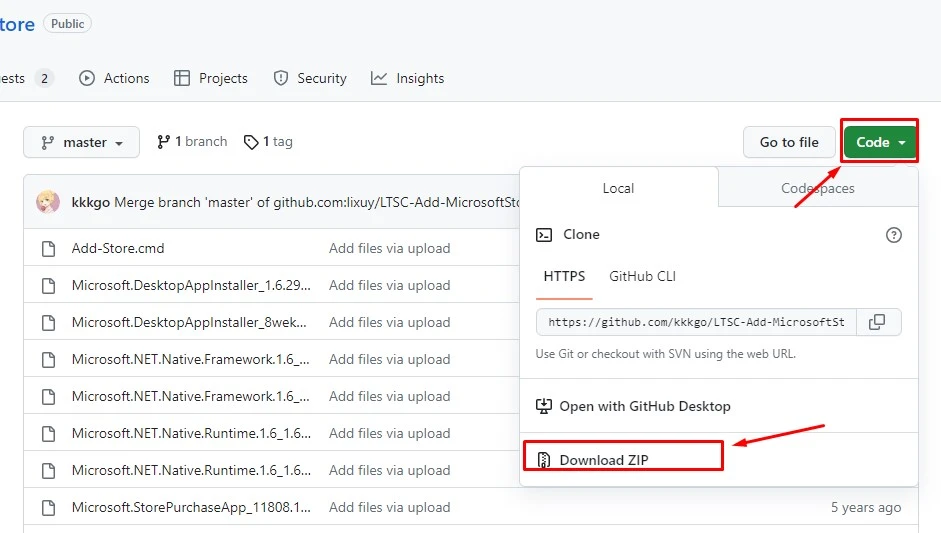
Task: Click kkkgo's avatar image in commit row
Action: tap(48, 202)
